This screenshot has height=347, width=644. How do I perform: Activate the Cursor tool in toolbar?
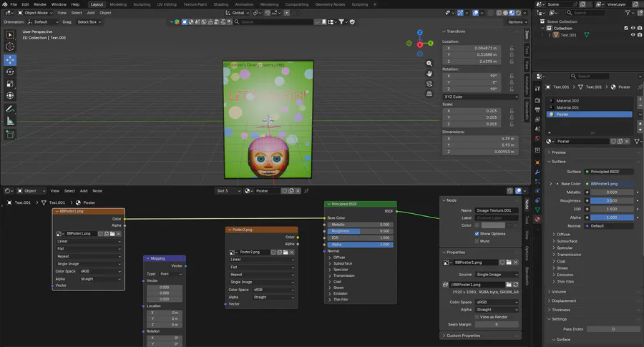click(11, 47)
